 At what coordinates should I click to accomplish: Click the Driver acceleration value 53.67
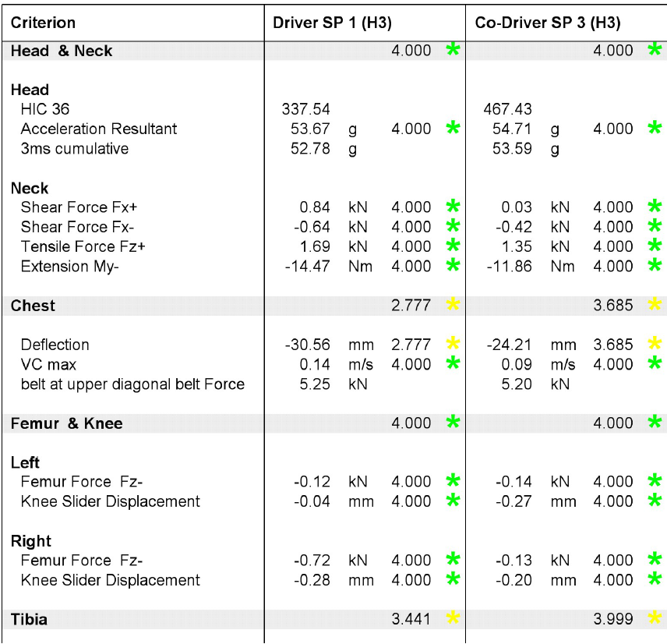point(310,129)
